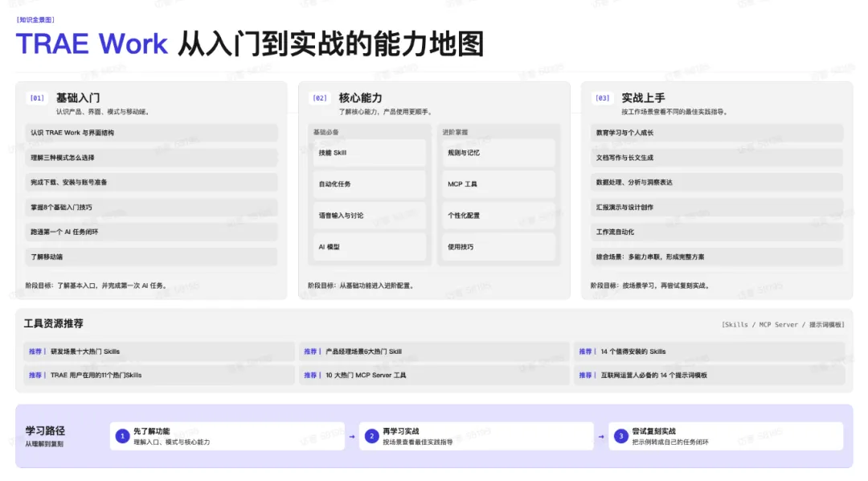
Task: Open the '技能 Skill' card
Action: [x=369, y=153]
